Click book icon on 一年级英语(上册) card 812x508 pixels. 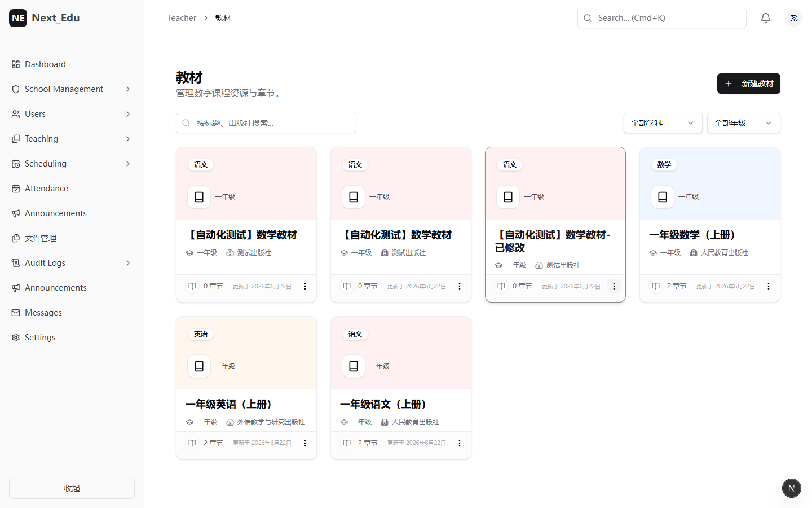[199, 366]
